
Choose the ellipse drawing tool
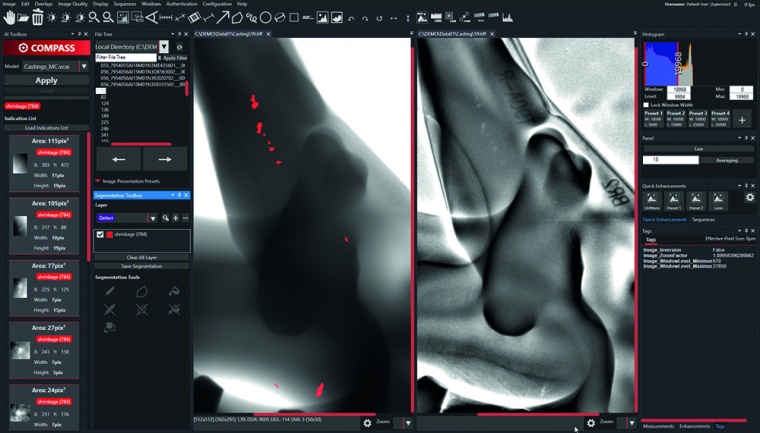tap(266, 17)
